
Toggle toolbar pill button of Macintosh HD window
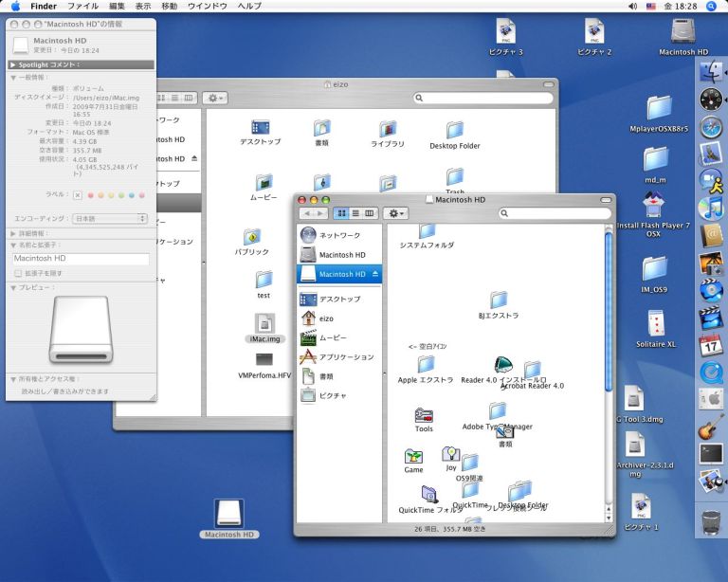click(x=606, y=200)
